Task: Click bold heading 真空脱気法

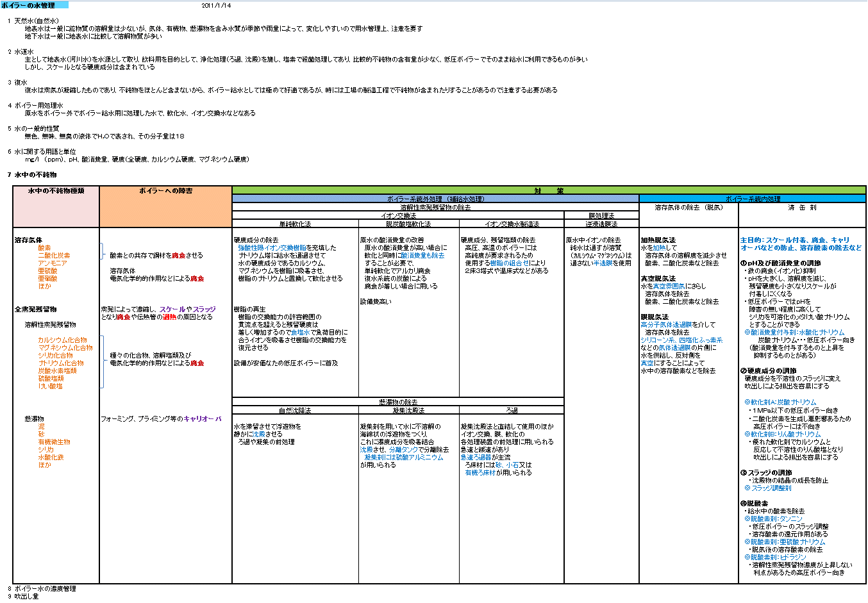Action: [658, 279]
